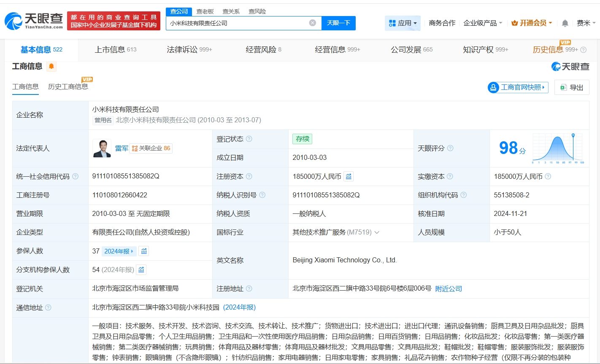Click the 导出 export button
The height and width of the screenshot is (364, 600).
tap(572, 87)
